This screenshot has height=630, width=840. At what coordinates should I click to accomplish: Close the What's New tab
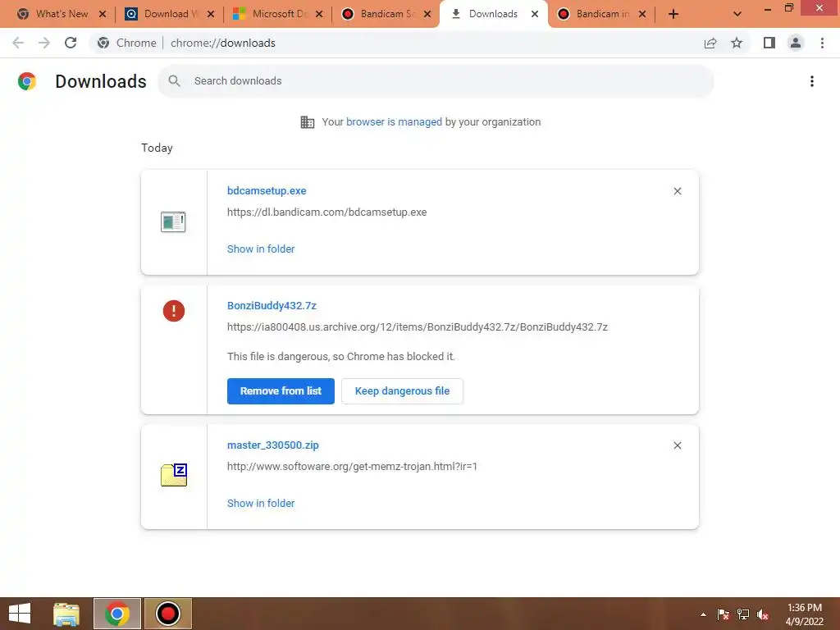pos(103,14)
